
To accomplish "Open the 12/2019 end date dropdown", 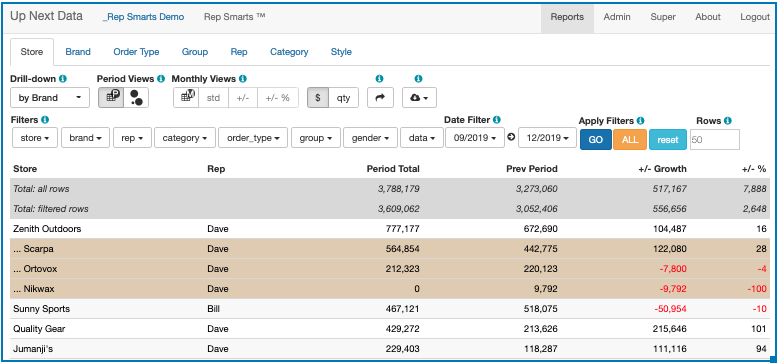I will (548, 138).
